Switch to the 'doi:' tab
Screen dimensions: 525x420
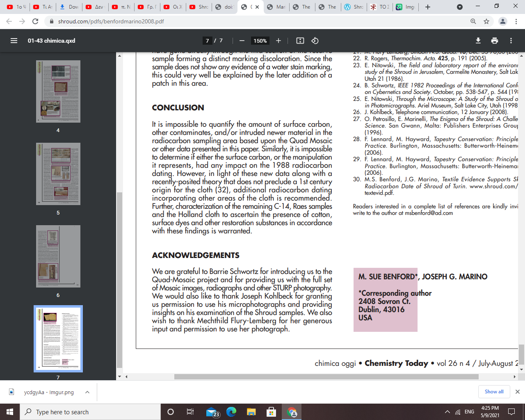tap(224, 7)
